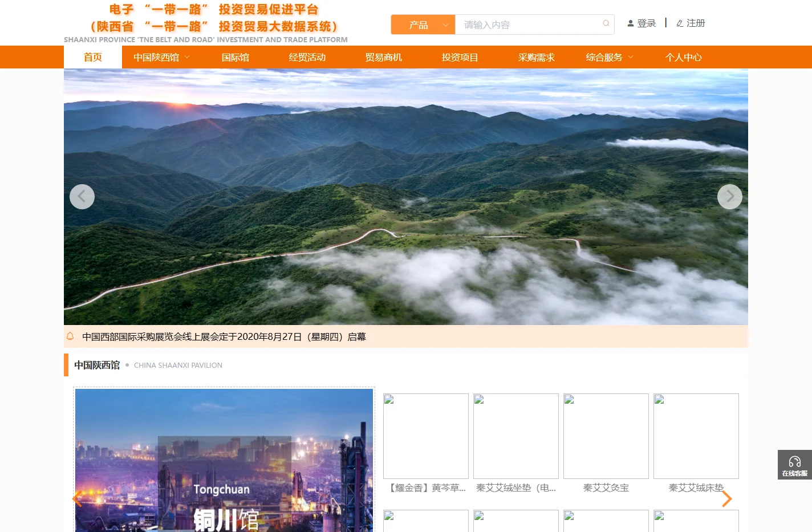The image size is (812, 532).
Task: Go to previous banner slide
Action: [82, 197]
